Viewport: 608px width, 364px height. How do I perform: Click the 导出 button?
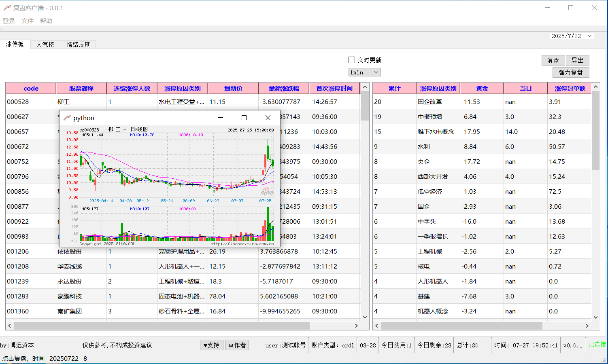(x=578, y=60)
